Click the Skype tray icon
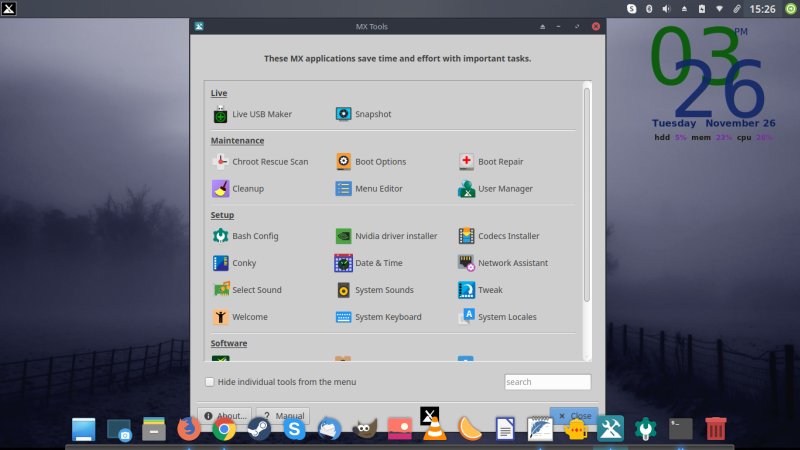 (x=632, y=9)
